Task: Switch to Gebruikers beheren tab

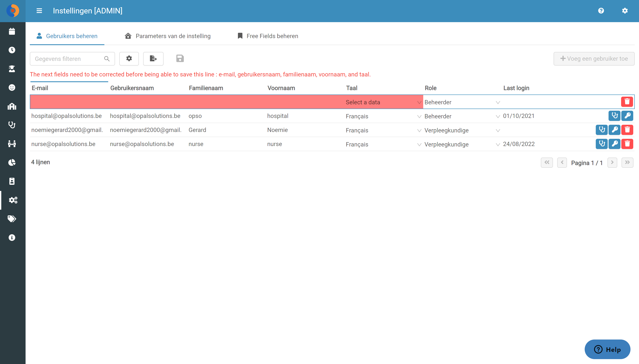Action: [x=67, y=36]
